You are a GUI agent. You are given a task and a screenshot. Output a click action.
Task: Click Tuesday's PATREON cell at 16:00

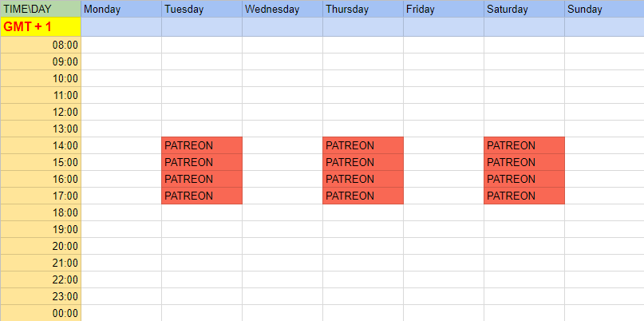tap(202, 179)
